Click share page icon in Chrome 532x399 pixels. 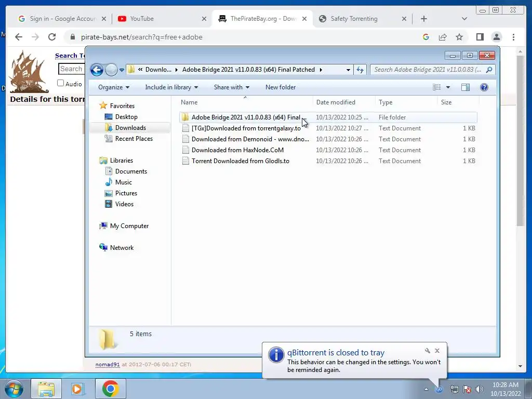[443, 37]
